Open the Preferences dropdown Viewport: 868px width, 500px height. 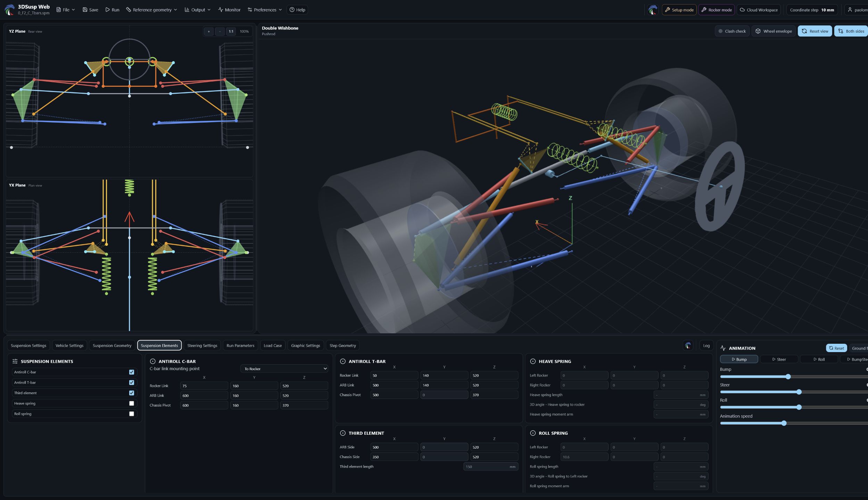click(x=265, y=10)
